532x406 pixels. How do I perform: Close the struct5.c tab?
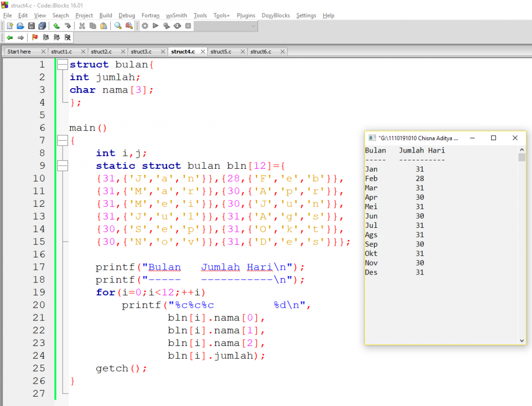pyautogui.click(x=242, y=52)
